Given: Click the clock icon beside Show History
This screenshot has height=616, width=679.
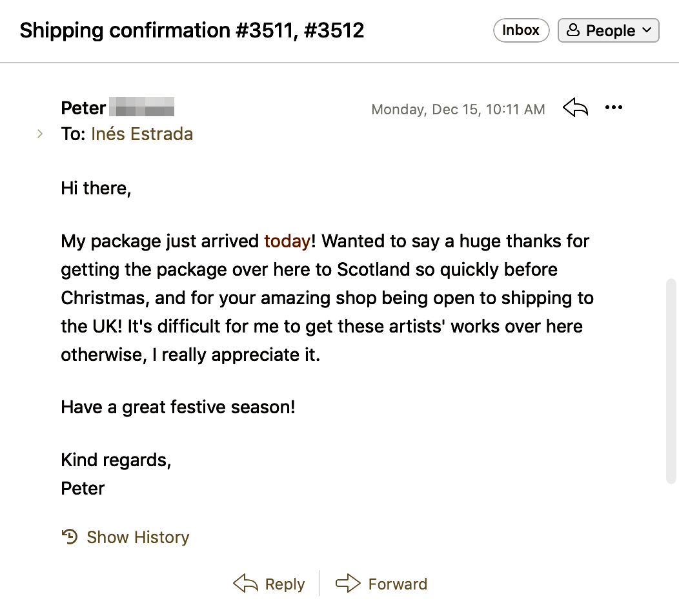Looking at the screenshot, I should 70,537.
